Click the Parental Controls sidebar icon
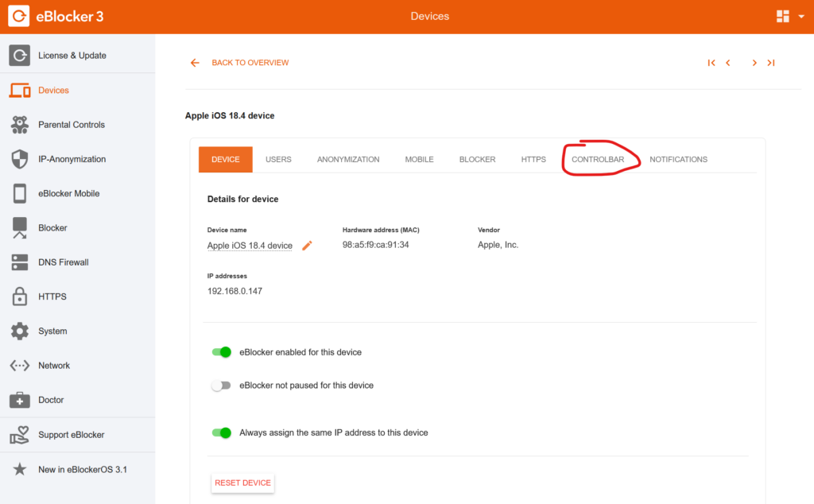The image size is (814, 504). point(20,125)
